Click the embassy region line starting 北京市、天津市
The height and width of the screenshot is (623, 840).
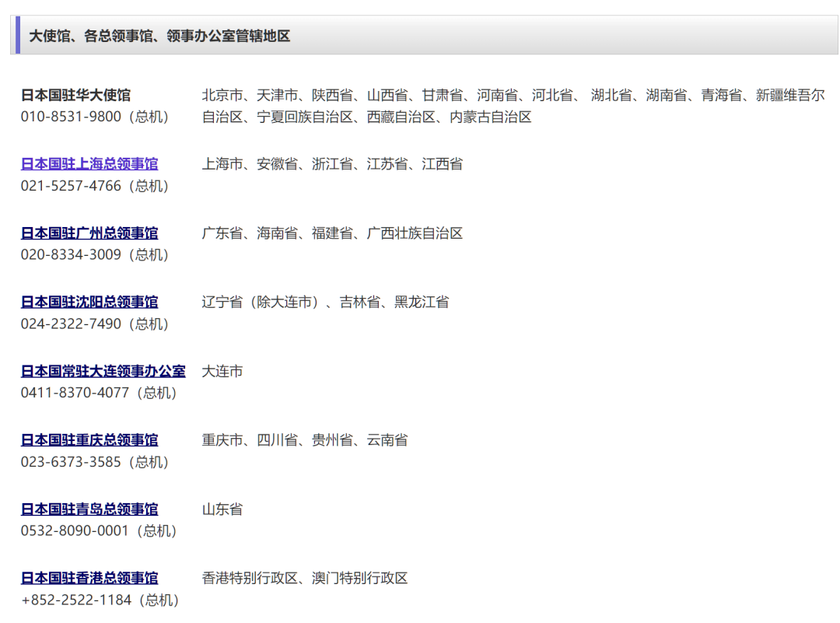513,96
